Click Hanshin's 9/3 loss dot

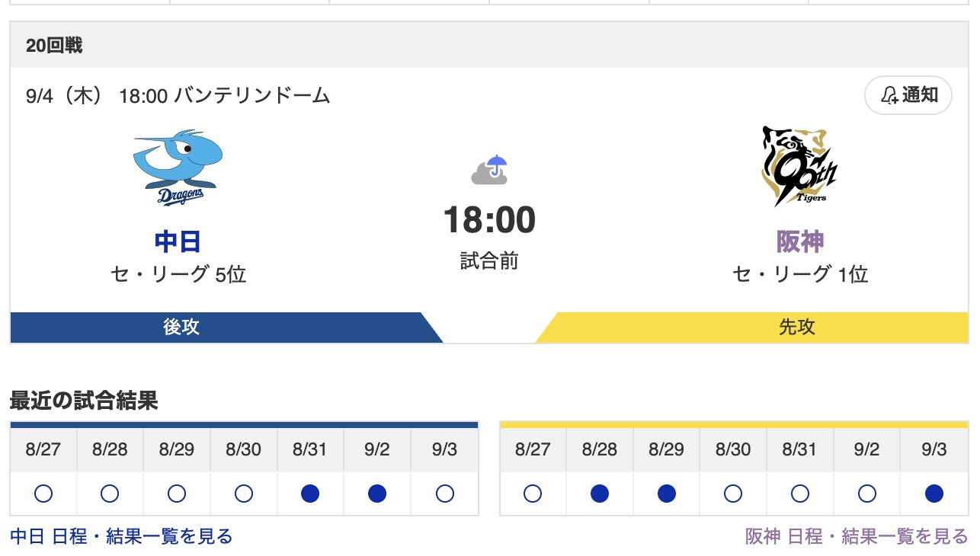click(934, 494)
